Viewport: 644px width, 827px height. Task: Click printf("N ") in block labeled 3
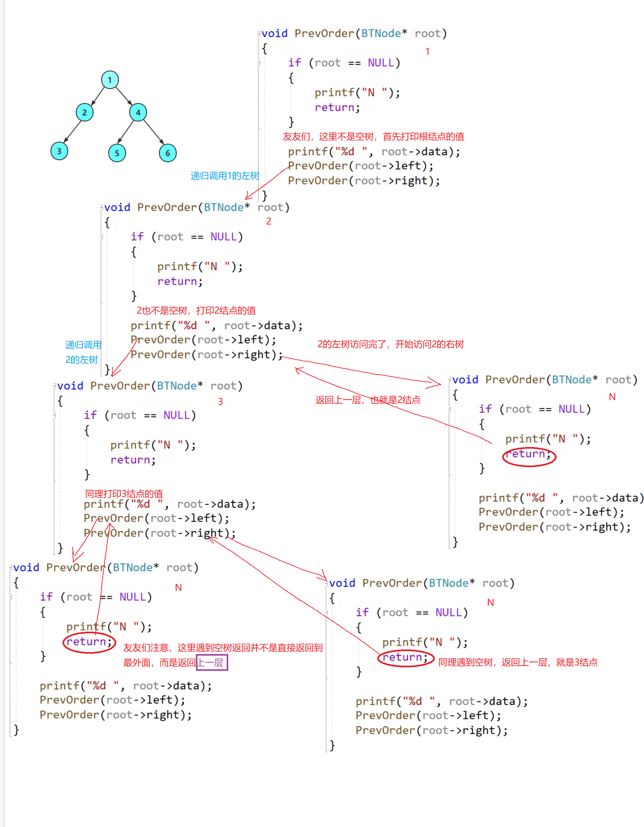pyautogui.click(x=153, y=445)
